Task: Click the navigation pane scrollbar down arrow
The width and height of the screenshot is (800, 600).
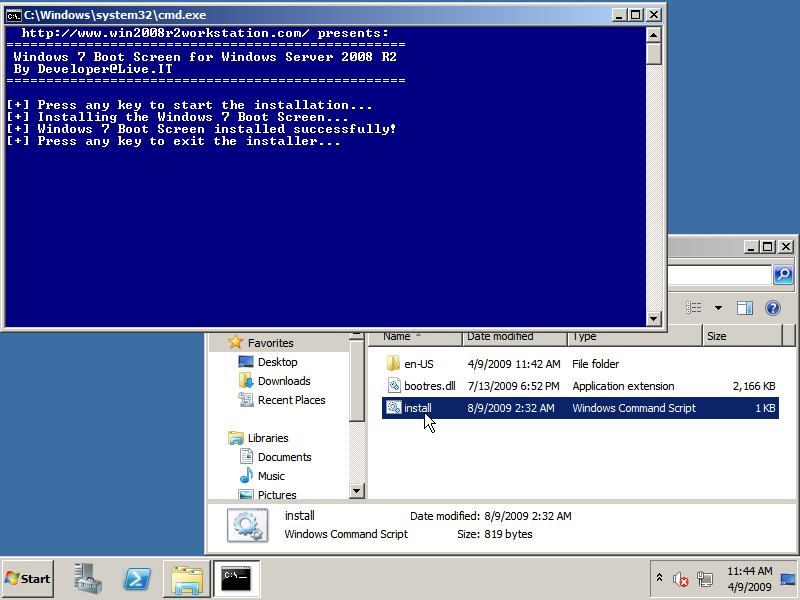Action: tap(357, 491)
